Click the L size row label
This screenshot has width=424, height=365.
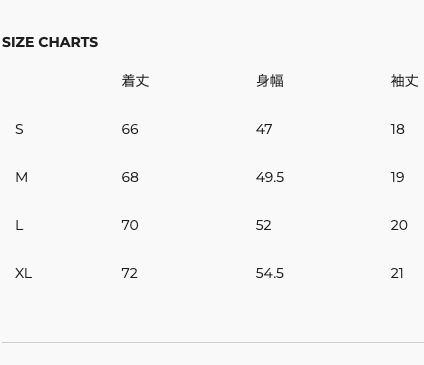pyautogui.click(x=19, y=225)
